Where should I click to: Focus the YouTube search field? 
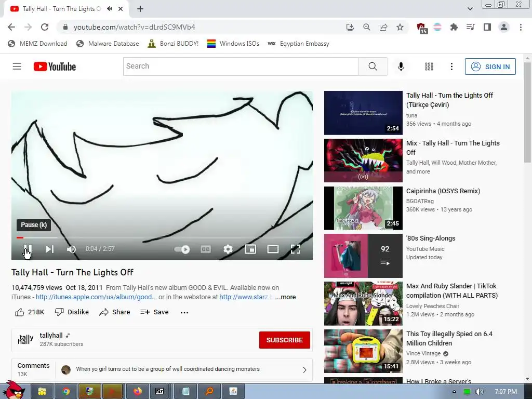click(241, 66)
